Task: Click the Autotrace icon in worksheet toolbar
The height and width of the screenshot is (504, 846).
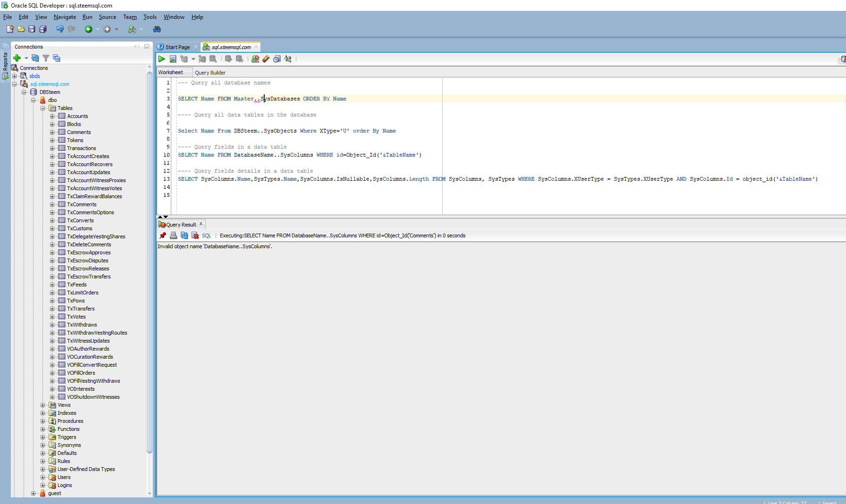Action: 202,59
